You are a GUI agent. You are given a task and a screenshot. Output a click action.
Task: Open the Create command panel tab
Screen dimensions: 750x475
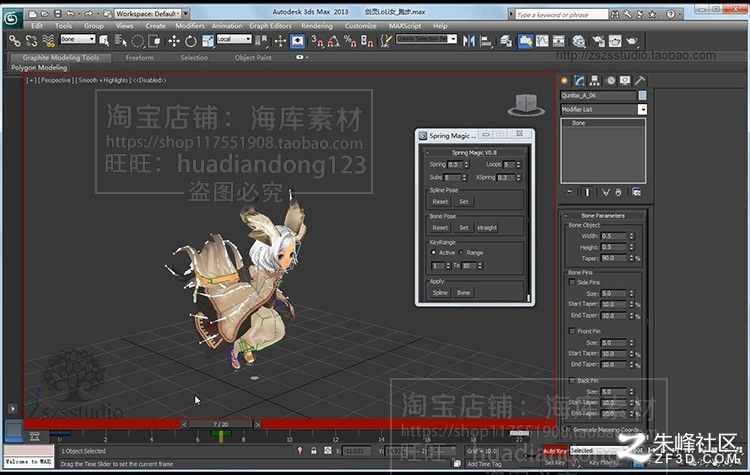pos(564,80)
